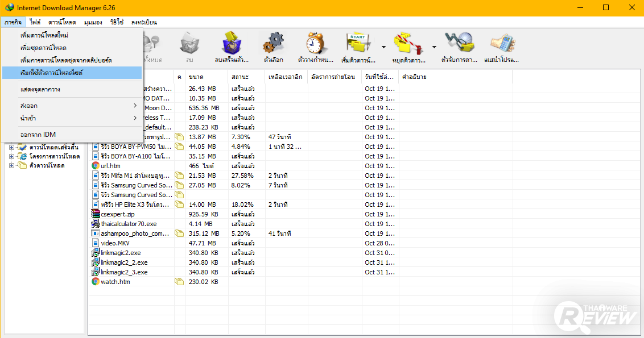Select the โครงการดาวน์โหลด category in tree
This screenshot has width=644, height=338.
(x=55, y=156)
